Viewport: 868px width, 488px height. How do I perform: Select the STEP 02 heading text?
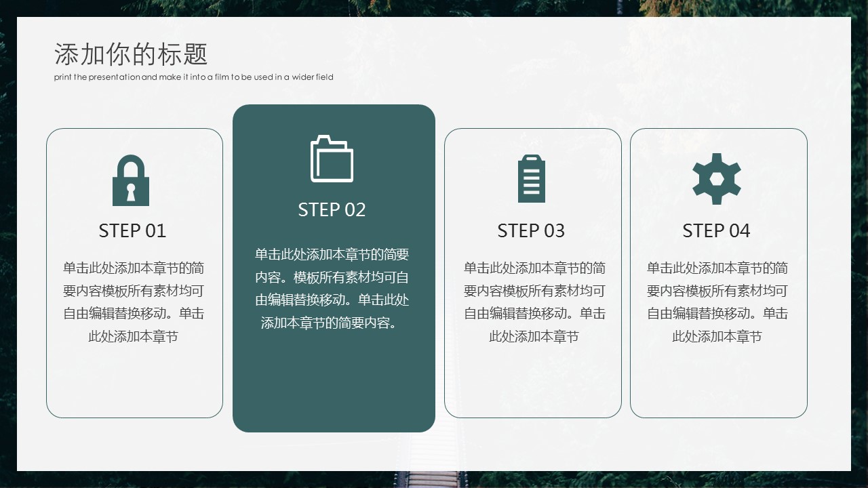[332, 210]
